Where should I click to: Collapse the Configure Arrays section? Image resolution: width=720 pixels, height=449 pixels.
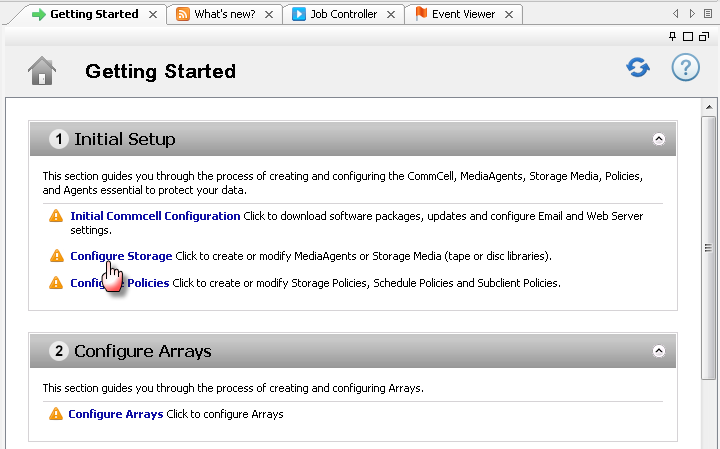pyautogui.click(x=659, y=351)
